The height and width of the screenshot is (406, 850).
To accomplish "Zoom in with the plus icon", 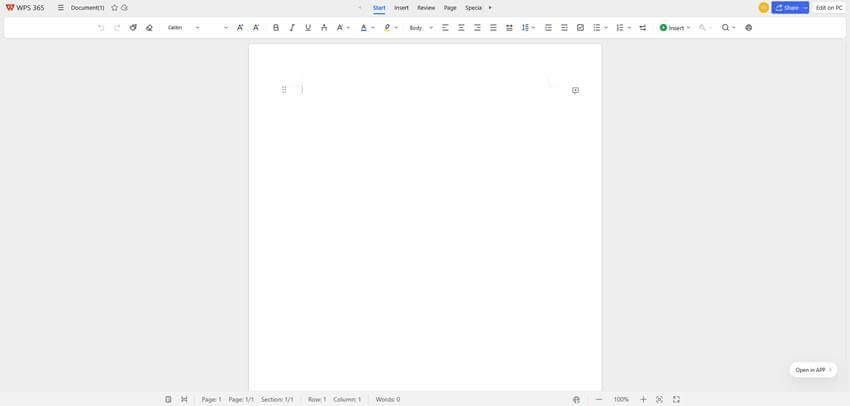I will tap(643, 399).
